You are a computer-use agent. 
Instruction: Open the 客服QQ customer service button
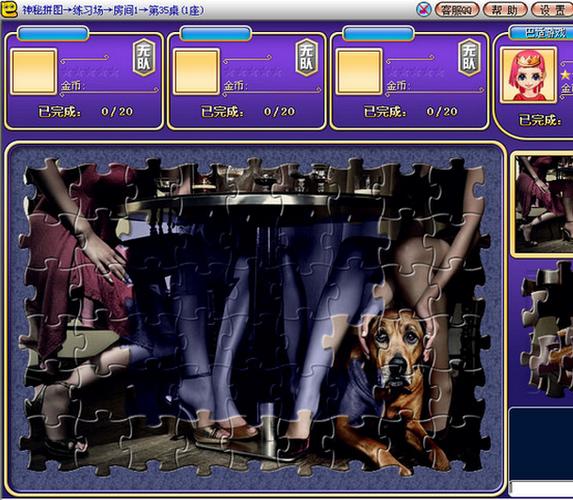(456, 10)
